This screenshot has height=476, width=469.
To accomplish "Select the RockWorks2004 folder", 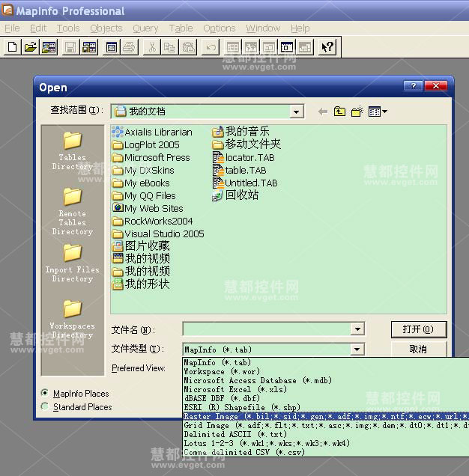I will pos(152,221).
